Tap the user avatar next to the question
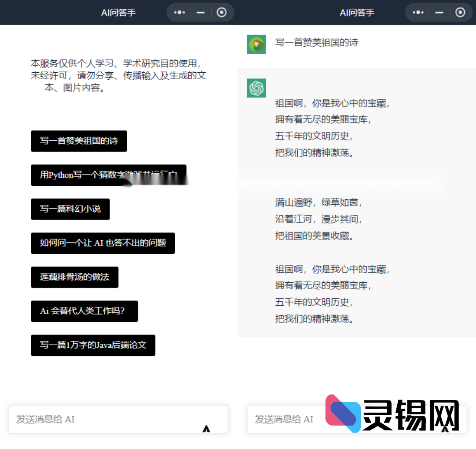 [256, 44]
